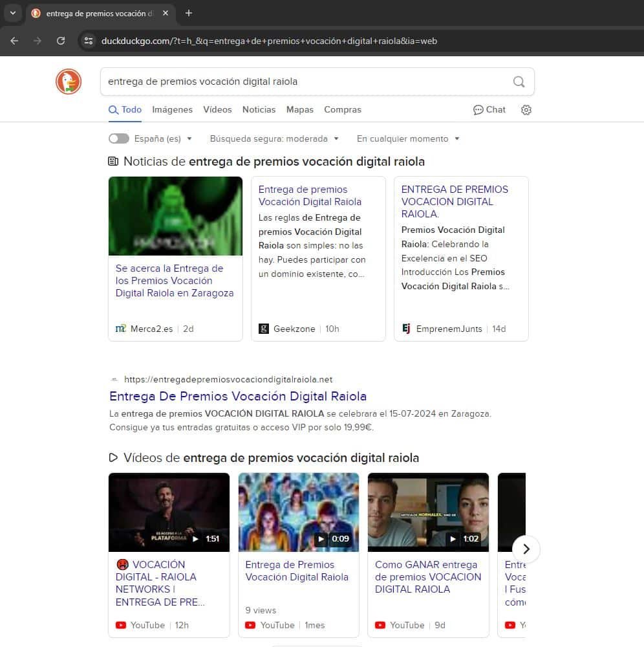Switch to Noticias tab
Image resolution: width=644 pixels, height=647 pixels.
point(259,110)
